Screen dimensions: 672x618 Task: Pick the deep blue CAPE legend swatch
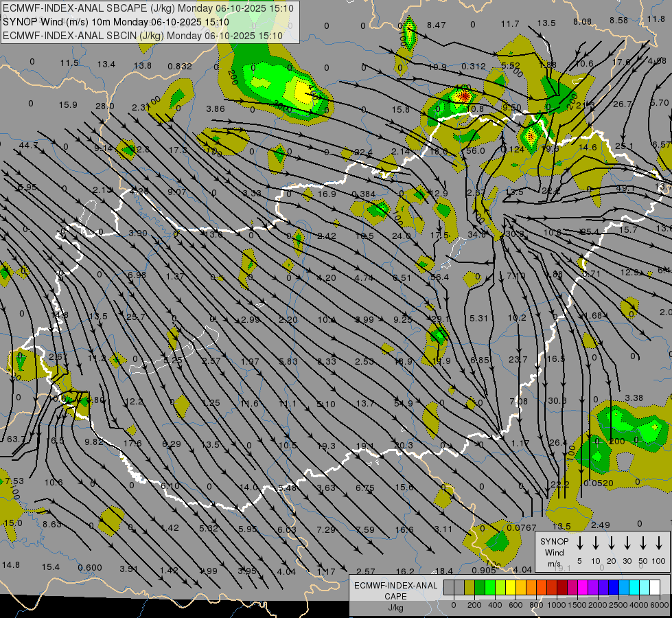pos(613,588)
